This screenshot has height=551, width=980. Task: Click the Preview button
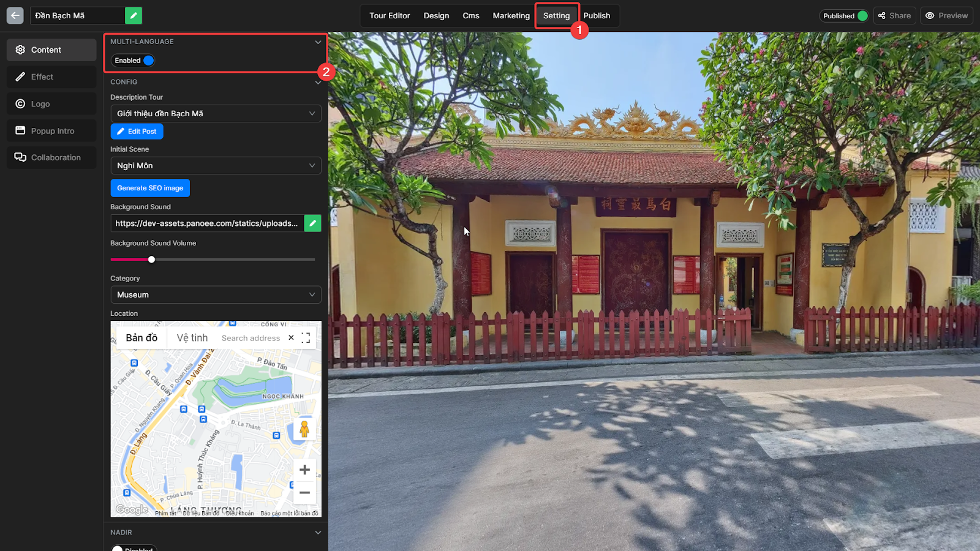pyautogui.click(x=946, y=16)
